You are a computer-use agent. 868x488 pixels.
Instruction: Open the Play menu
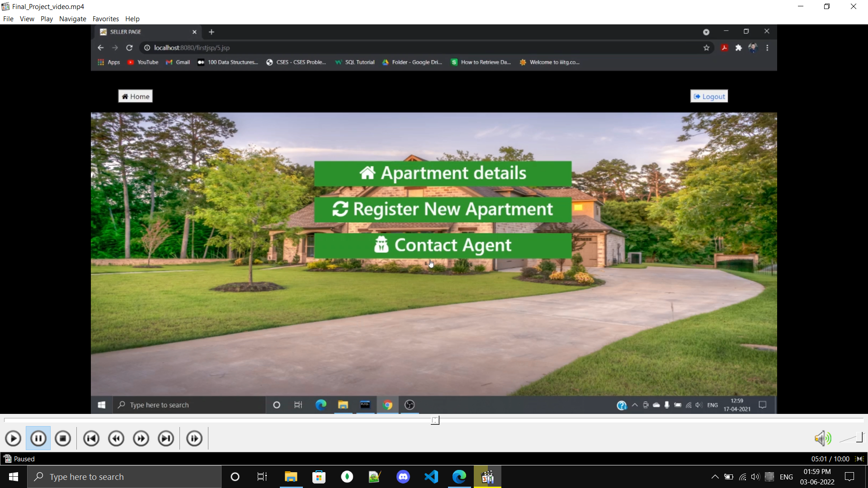tap(47, 19)
